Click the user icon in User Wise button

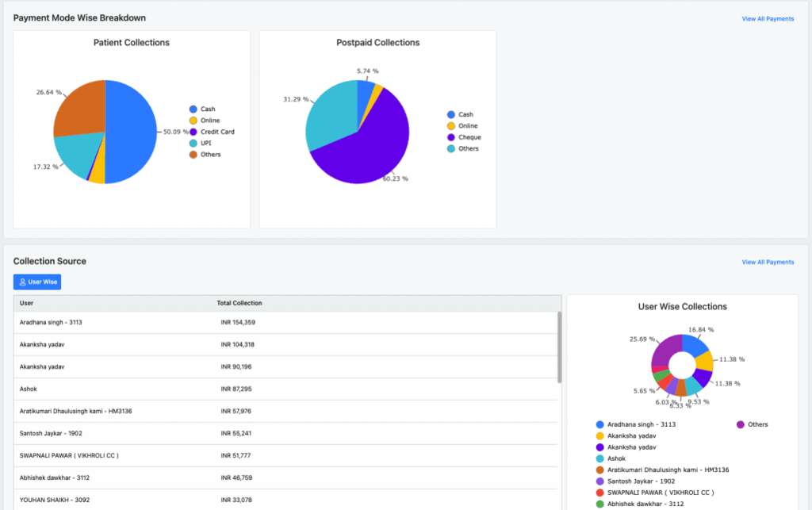click(23, 282)
